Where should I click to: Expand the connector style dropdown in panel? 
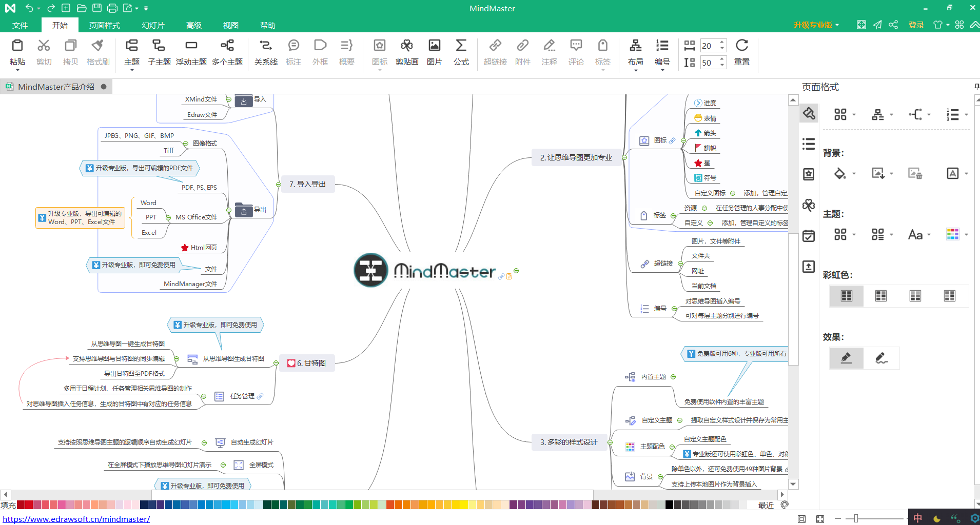tap(929, 115)
